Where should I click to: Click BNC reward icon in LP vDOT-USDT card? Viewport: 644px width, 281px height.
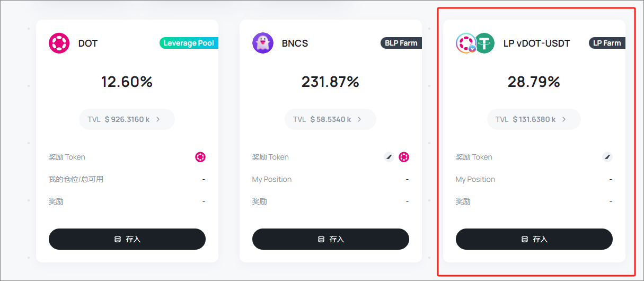coord(607,157)
